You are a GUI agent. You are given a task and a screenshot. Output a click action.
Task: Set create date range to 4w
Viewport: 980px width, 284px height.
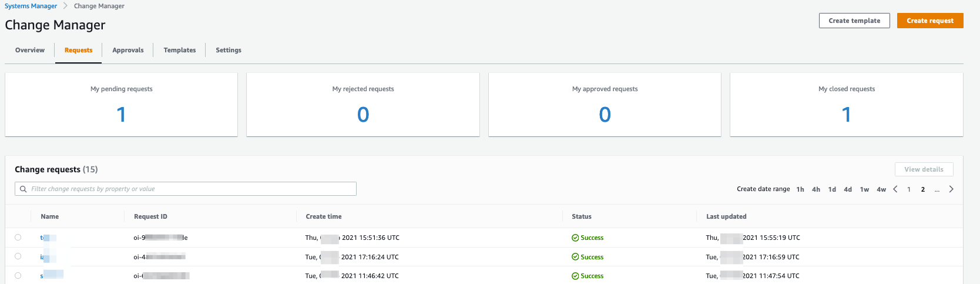(881, 189)
